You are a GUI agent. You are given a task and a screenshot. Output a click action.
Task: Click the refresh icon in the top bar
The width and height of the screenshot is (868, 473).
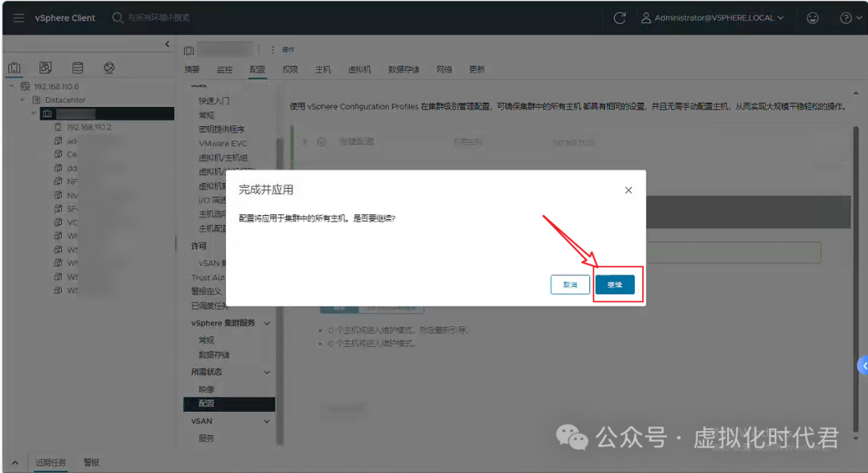click(619, 17)
